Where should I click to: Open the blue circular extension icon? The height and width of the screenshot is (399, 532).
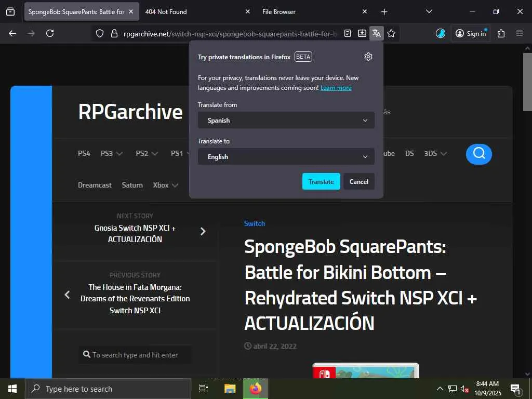(x=441, y=33)
